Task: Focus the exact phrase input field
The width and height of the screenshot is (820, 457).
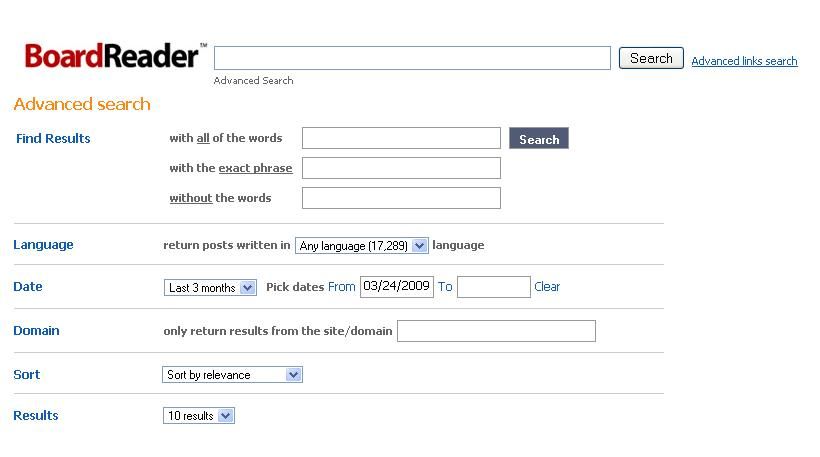Action: click(401, 168)
